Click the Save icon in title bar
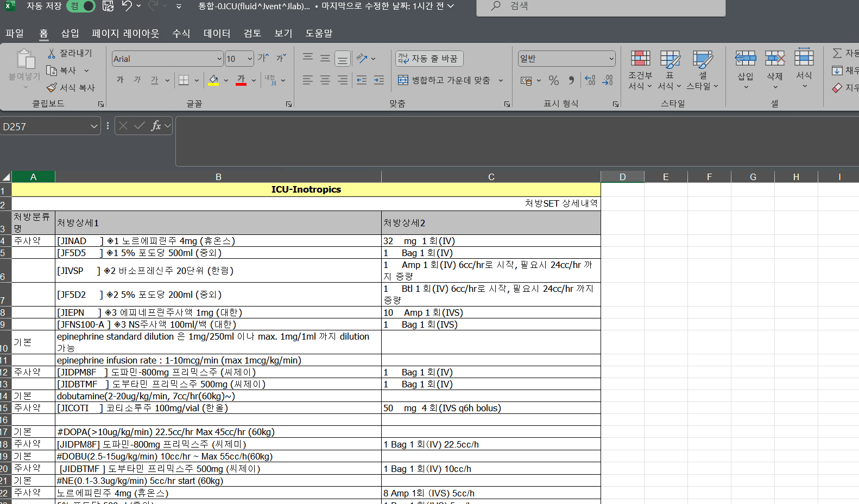 tap(108, 6)
